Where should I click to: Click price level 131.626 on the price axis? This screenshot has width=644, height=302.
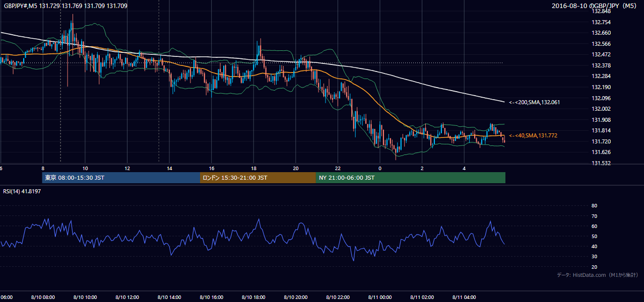(601, 152)
